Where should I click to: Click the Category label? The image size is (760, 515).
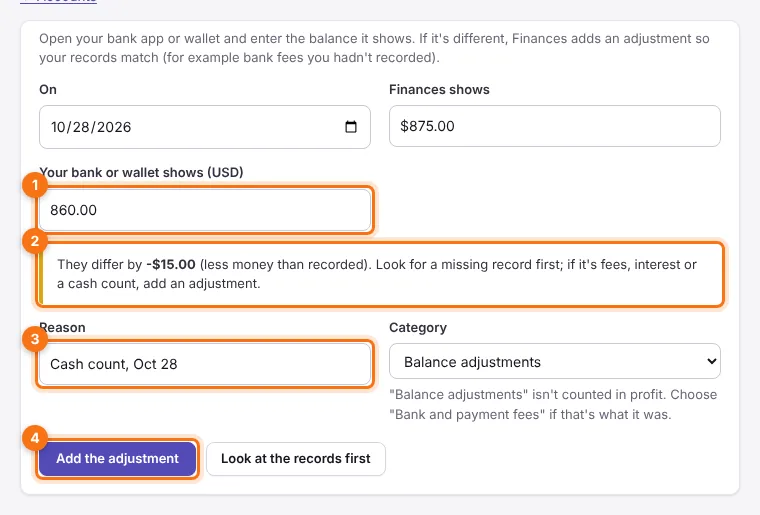click(x=418, y=328)
